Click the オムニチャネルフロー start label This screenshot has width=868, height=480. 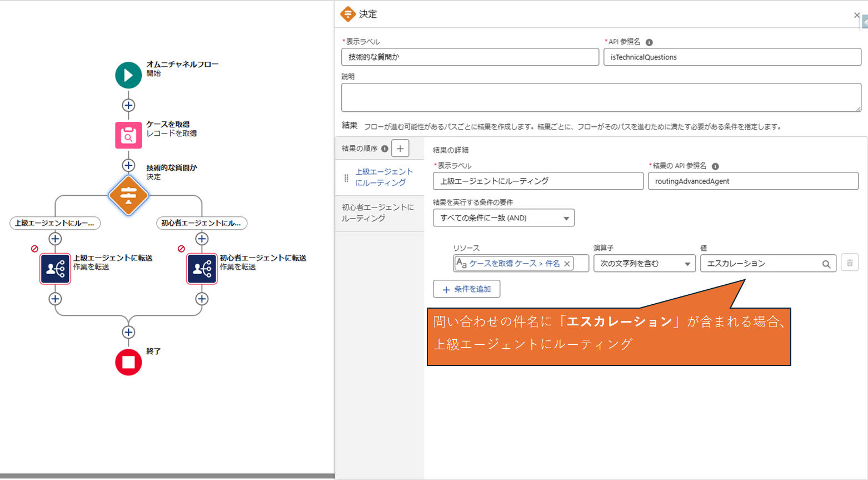(x=182, y=65)
